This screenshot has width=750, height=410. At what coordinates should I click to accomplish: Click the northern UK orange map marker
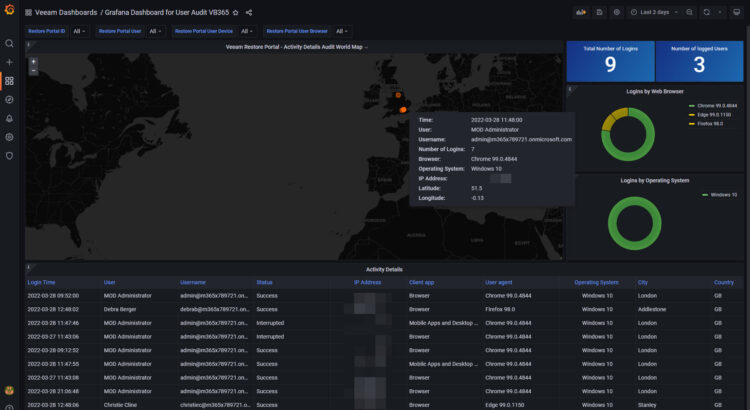pyautogui.click(x=398, y=95)
